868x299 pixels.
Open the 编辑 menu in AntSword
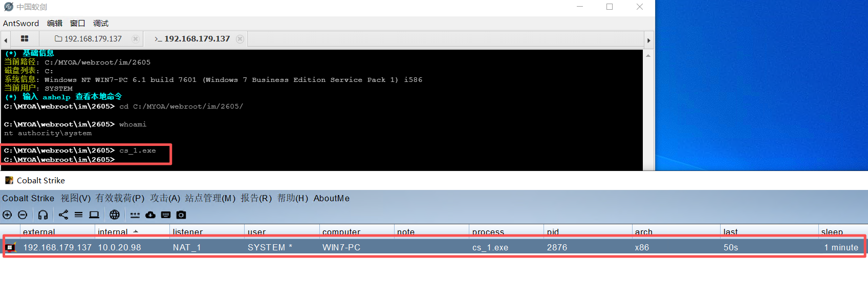pyautogui.click(x=55, y=24)
